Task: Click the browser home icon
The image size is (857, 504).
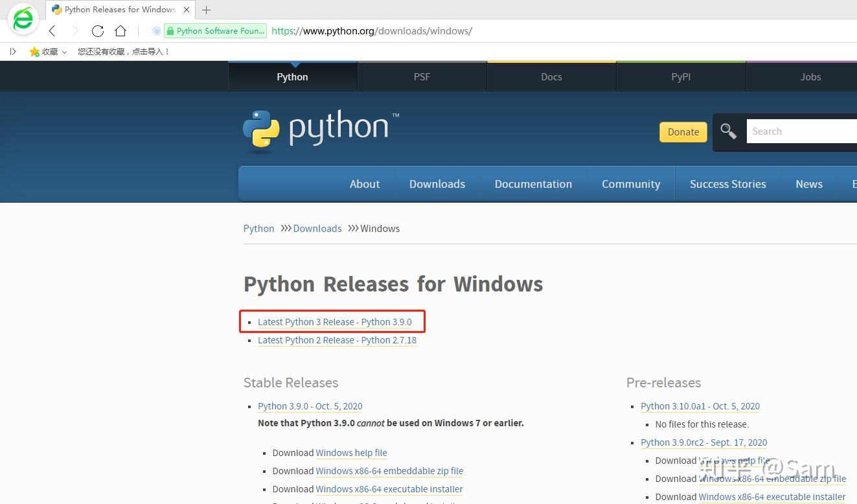Action: click(x=120, y=30)
